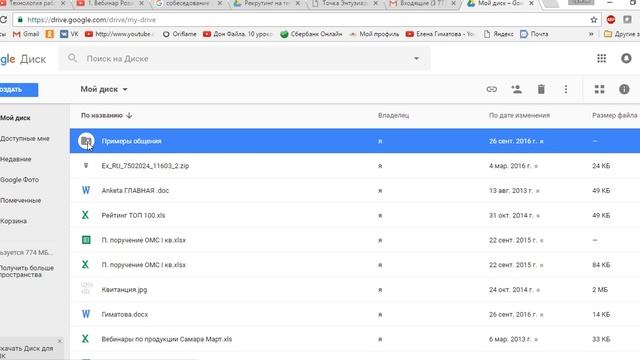Bookmark this page with the star icon
This screenshot has height=360, width=640.
point(593,20)
